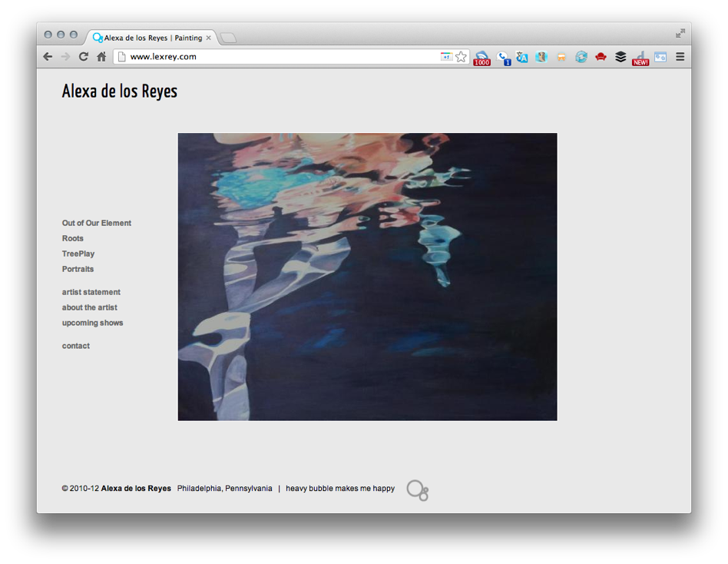Open the TreePlay gallery link
Screen dimensions: 728x564
pyautogui.click(x=78, y=254)
